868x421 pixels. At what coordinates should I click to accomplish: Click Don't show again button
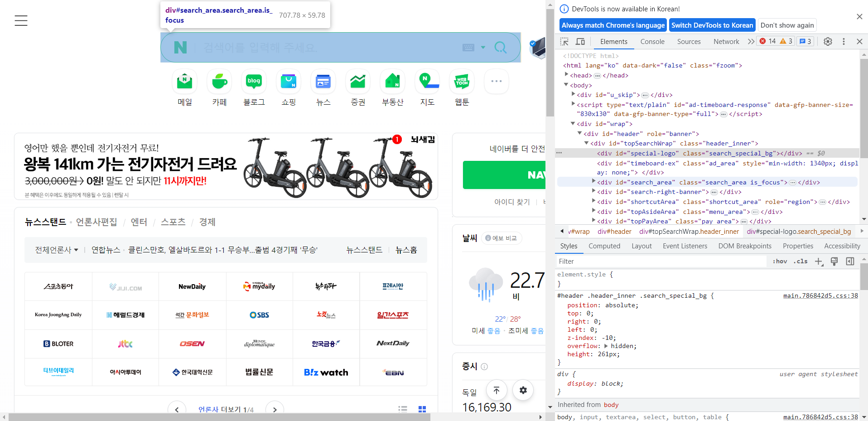[787, 25]
